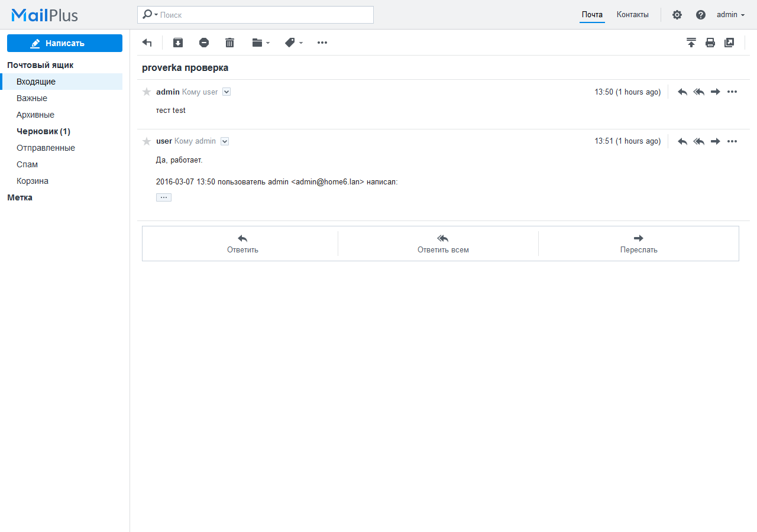Image resolution: width=757 pixels, height=532 pixels.
Task: Reply-all icon on the 13:51 message
Action: [699, 141]
